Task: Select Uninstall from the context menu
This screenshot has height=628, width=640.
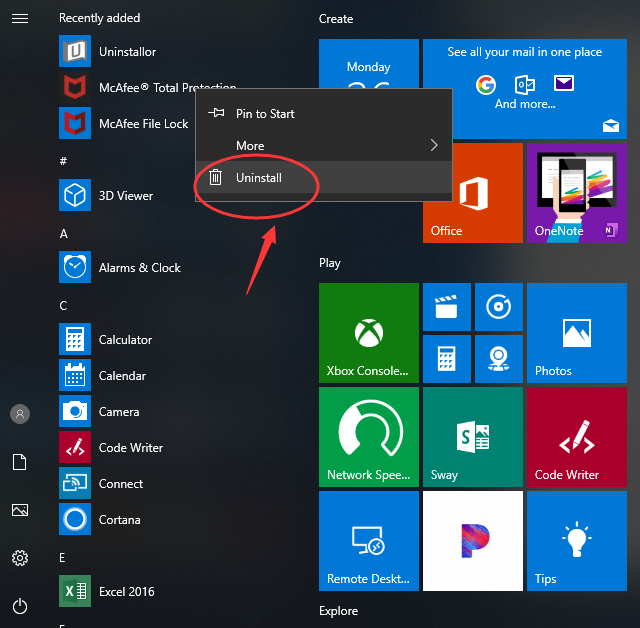Action: (x=324, y=178)
